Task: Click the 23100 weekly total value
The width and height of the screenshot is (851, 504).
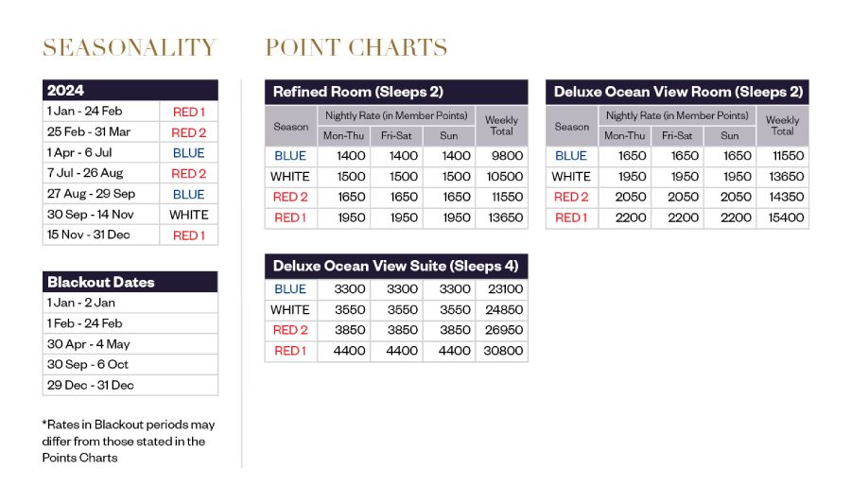Action: (501, 289)
